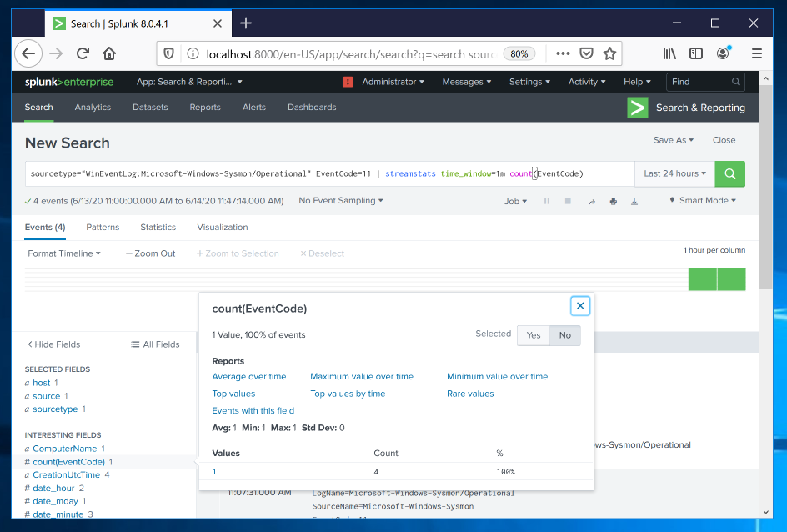787x532 pixels.
Task: Open a new browser tab
Action: (x=246, y=23)
